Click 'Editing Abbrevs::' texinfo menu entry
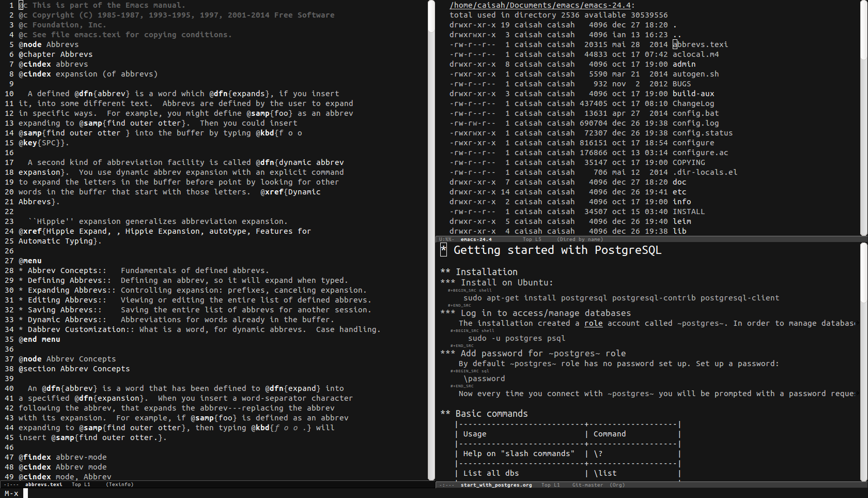This screenshot has width=868, height=498. [67, 300]
